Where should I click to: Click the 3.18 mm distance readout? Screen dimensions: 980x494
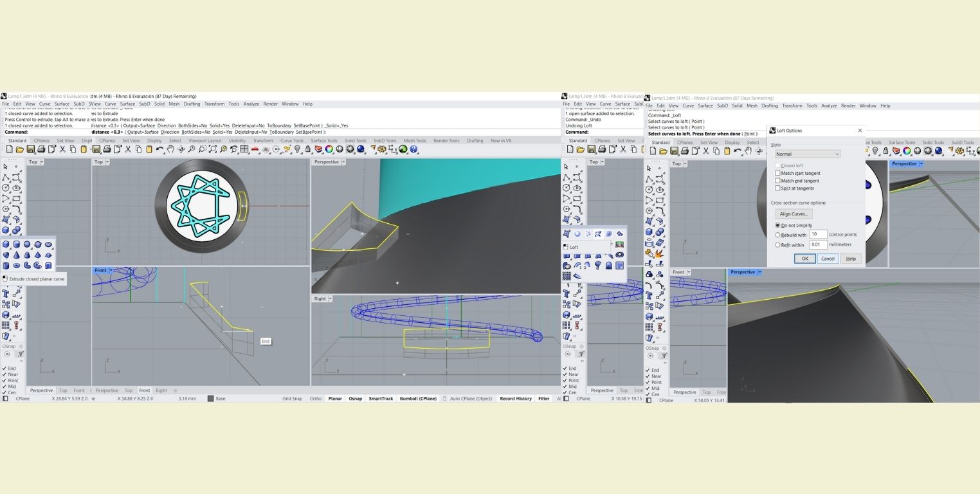click(x=187, y=399)
